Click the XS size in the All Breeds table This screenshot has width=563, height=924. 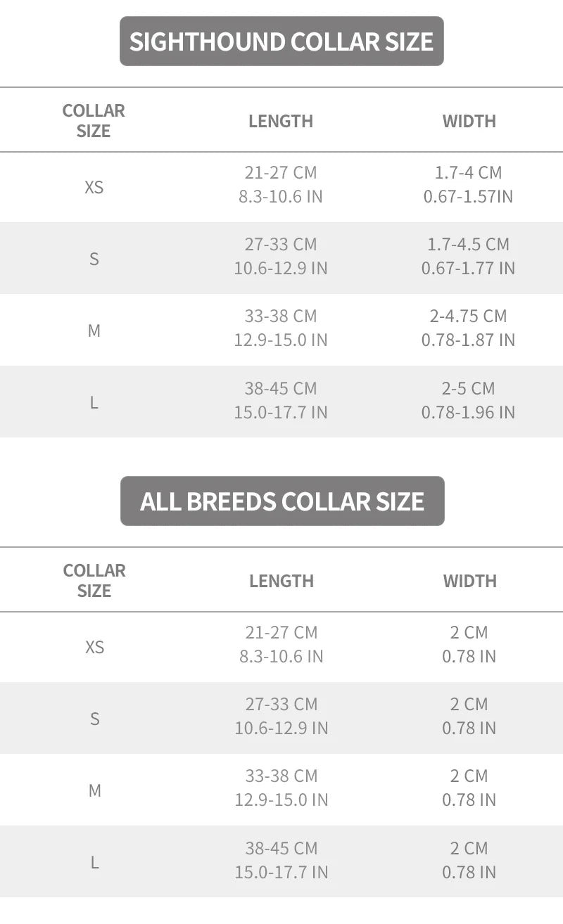point(94,647)
